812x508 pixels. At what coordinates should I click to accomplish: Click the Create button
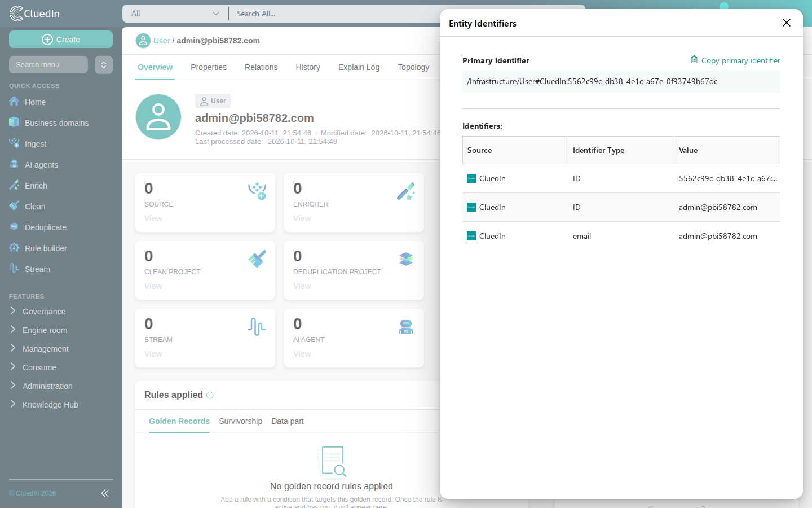[61, 40]
